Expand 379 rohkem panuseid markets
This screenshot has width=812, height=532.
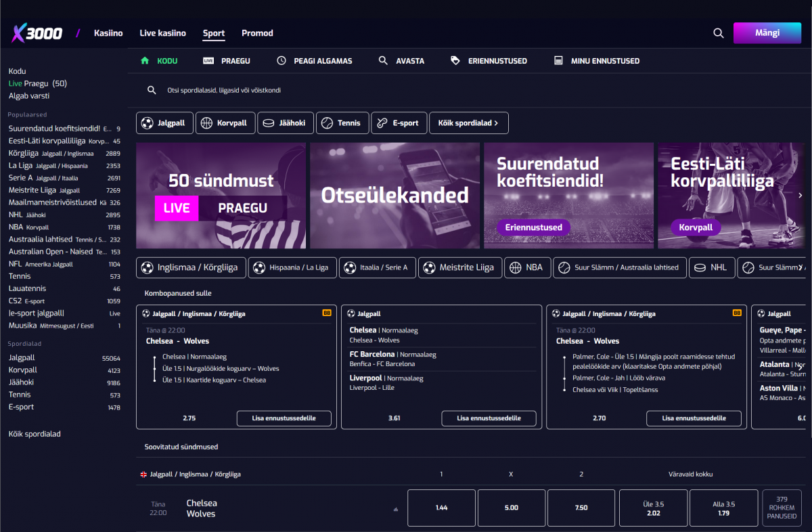pyautogui.click(x=782, y=508)
